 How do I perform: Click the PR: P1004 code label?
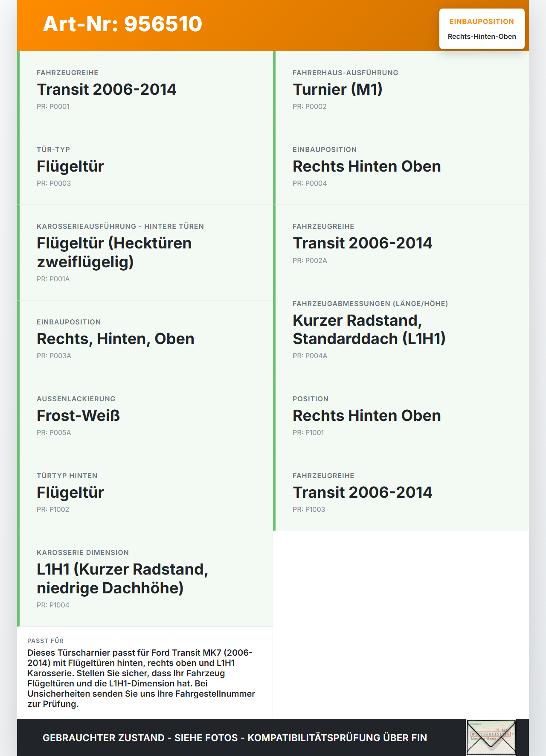tap(53, 605)
